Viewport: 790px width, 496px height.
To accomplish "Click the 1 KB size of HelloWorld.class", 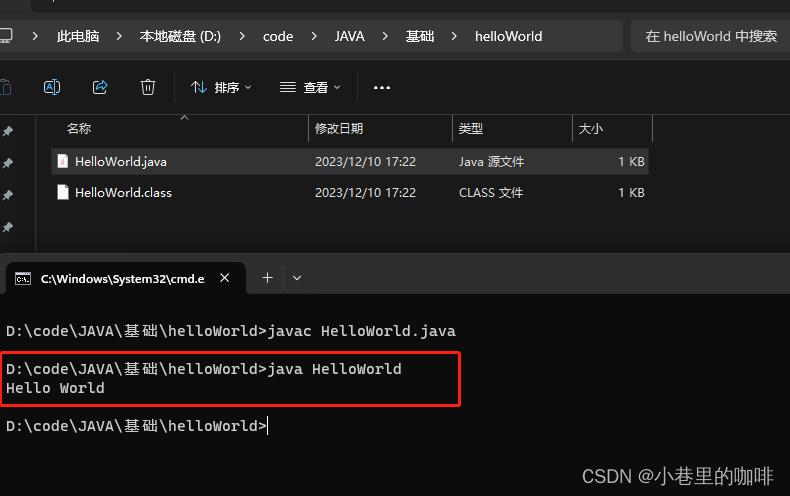I will [631, 193].
